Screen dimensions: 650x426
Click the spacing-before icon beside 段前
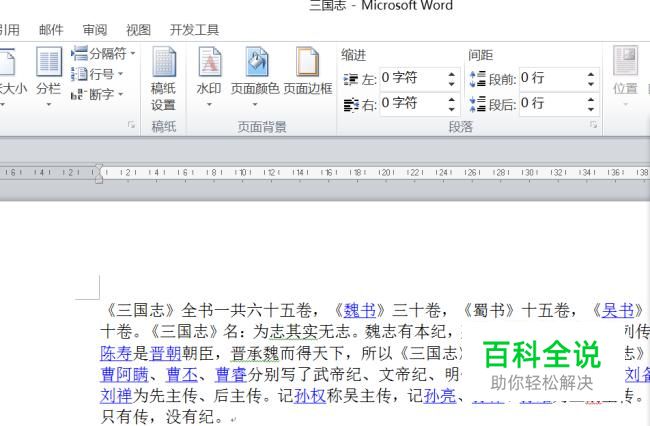(x=477, y=79)
